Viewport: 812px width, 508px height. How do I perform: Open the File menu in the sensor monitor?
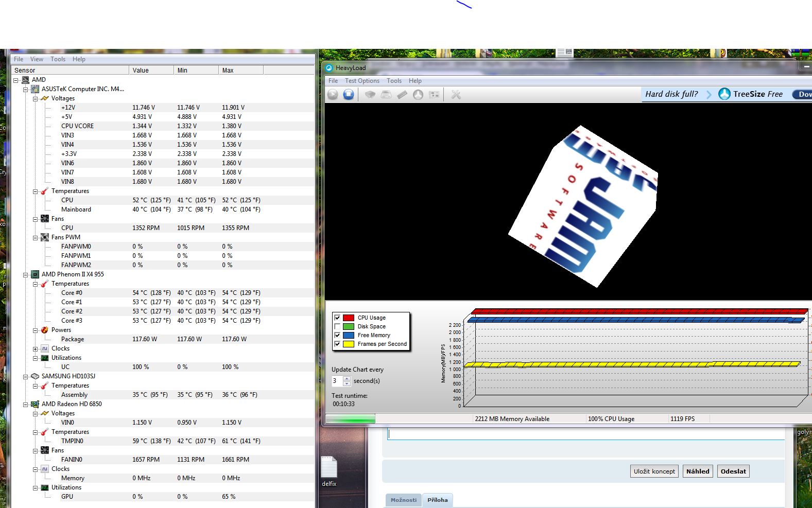coord(19,59)
